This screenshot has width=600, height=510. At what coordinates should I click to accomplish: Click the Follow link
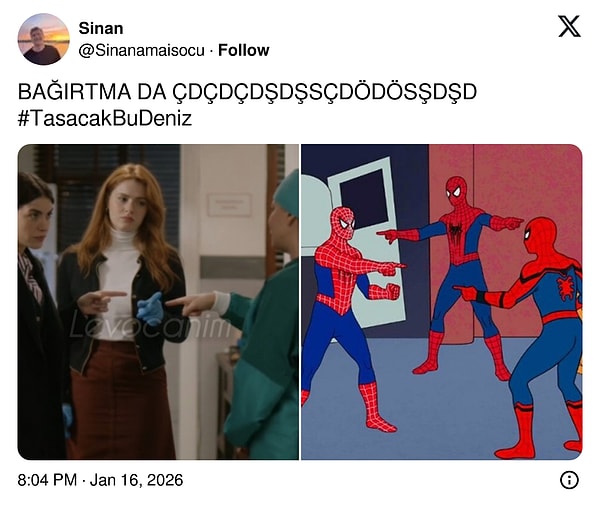pyautogui.click(x=243, y=50)
